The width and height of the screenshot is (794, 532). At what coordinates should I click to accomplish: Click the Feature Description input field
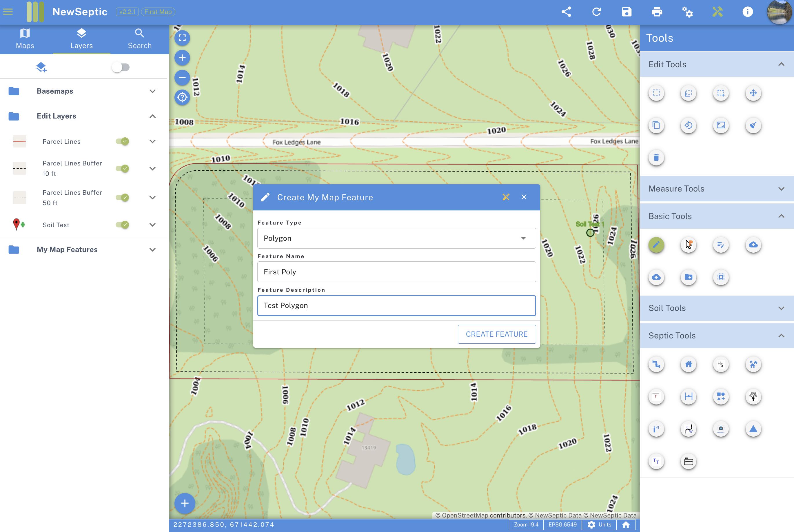tap(396, 305)
